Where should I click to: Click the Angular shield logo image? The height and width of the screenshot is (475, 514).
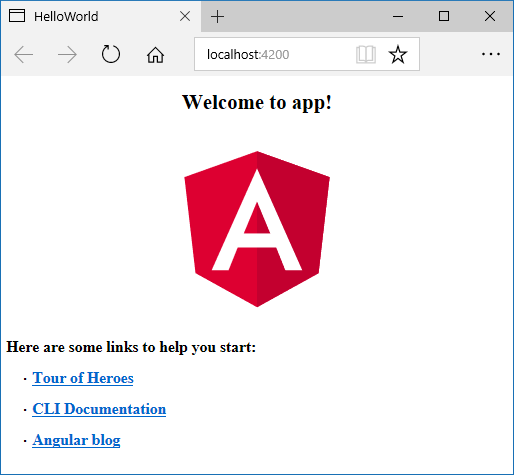pos(257,229)
